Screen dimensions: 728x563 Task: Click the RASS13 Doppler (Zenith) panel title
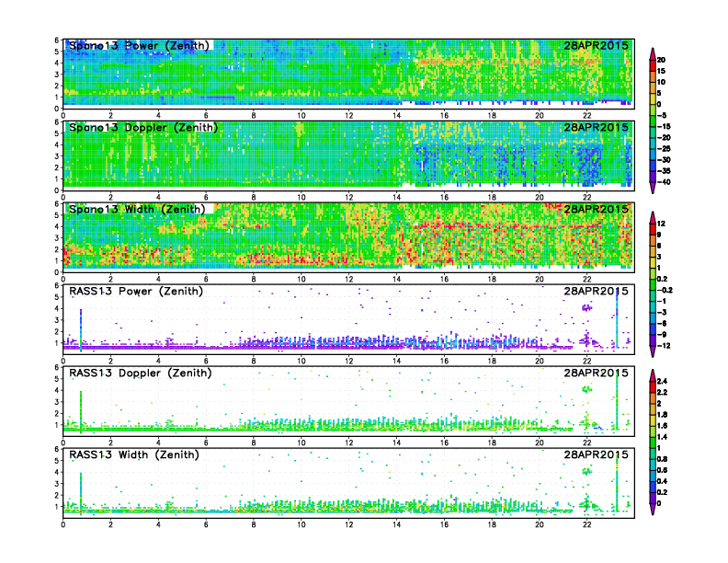point(140,373)
